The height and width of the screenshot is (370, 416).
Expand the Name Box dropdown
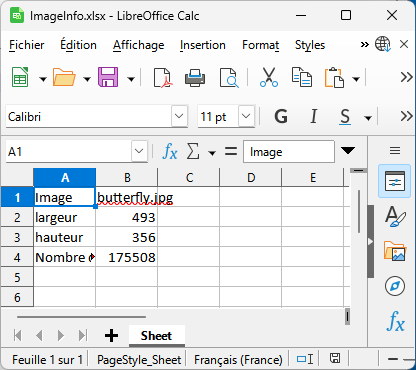coord(139,151)
